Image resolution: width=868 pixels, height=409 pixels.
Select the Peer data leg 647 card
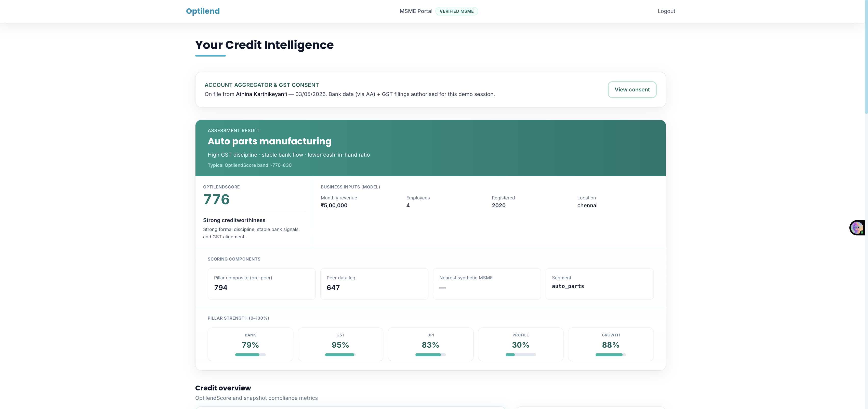374,284
